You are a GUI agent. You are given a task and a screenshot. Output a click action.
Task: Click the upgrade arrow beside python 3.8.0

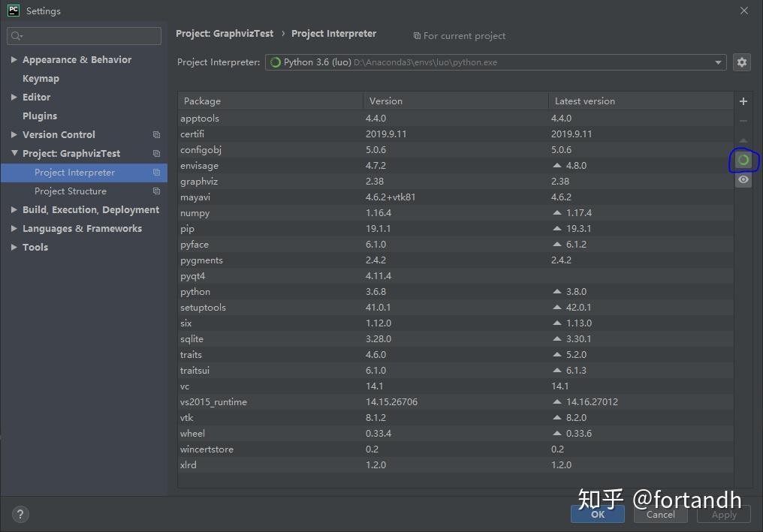556,291
